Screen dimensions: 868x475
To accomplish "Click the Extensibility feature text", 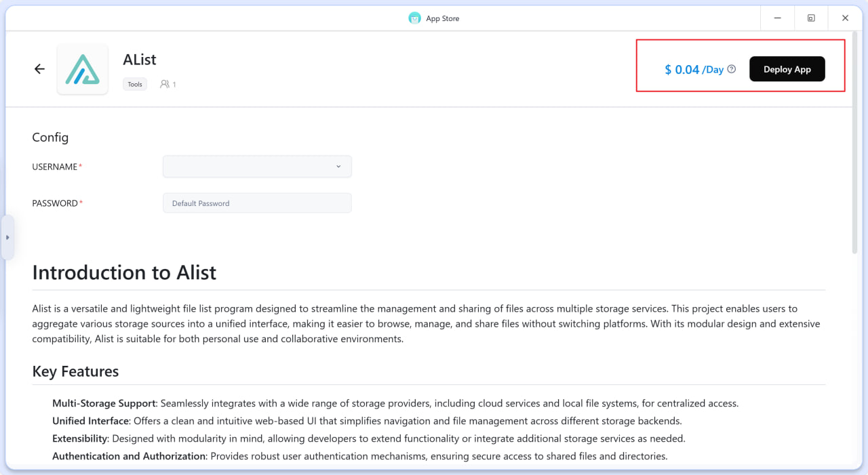I will tap(369, 438).
